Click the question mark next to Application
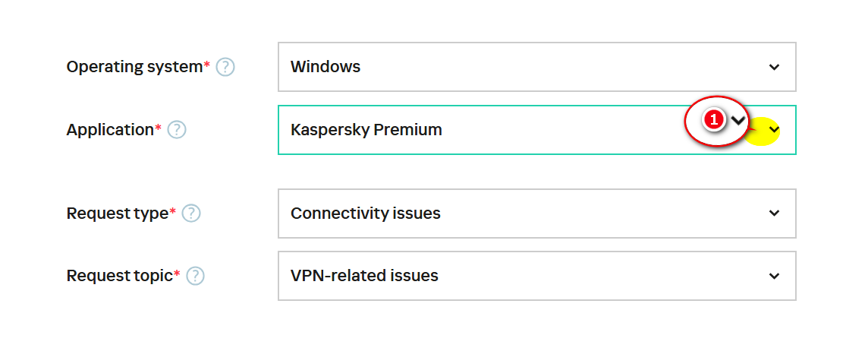This screenshot has height=348, width=868. (x=177, y=130)
